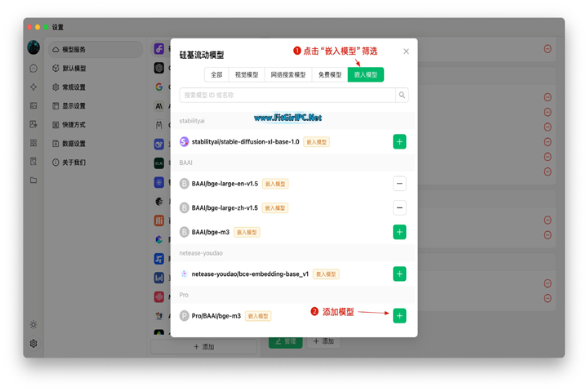The width and height of the screenshot is (588, 392).
Task: Add the BAAI/bge-m3 model
Action: [x=399, y=232]
